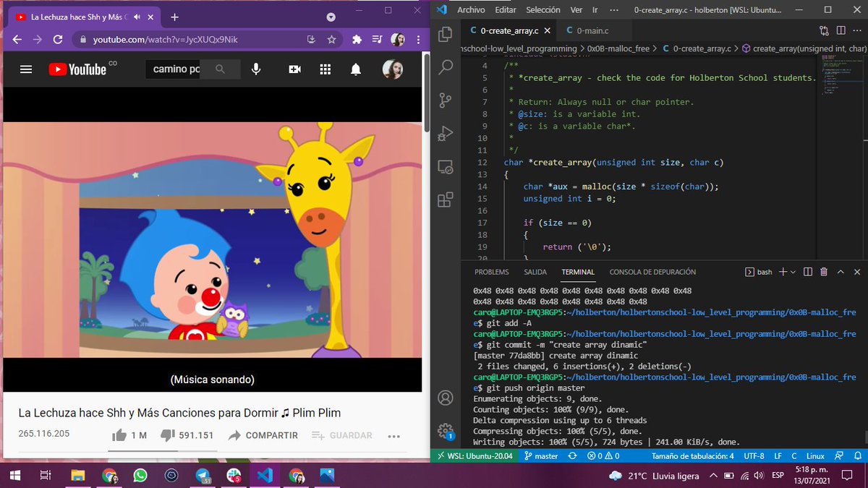The height and width of the screenshot is (488, 868).
Task: Open the Remote Explorer view
Action: pyautogui.click(x=446, y=166)
